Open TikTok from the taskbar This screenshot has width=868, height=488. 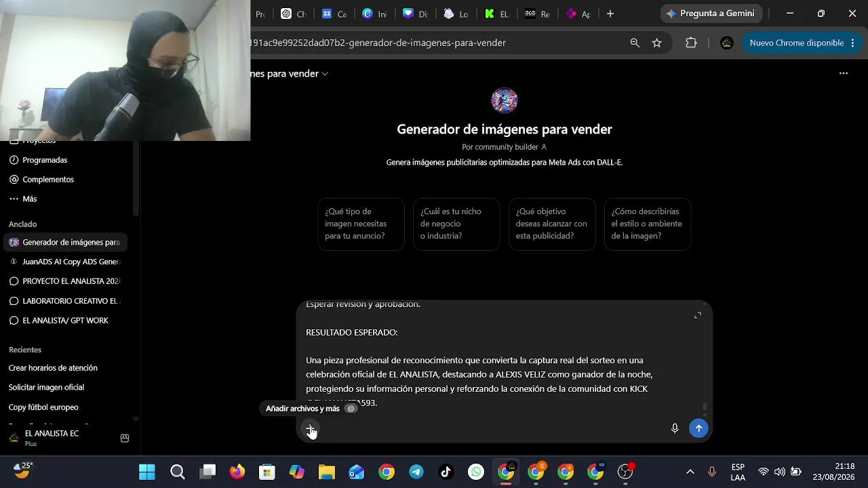pyautogui.click(x=446, y=472)
